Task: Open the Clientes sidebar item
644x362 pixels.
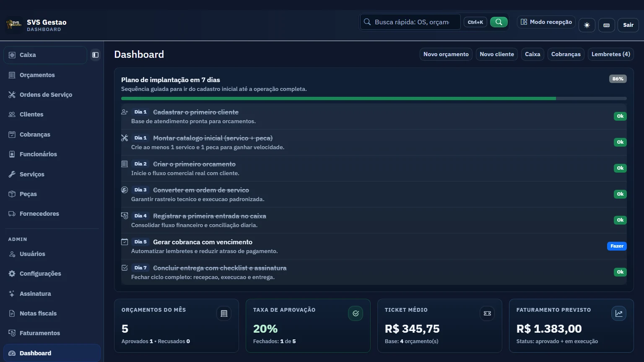Action: (x=52, y=114)
